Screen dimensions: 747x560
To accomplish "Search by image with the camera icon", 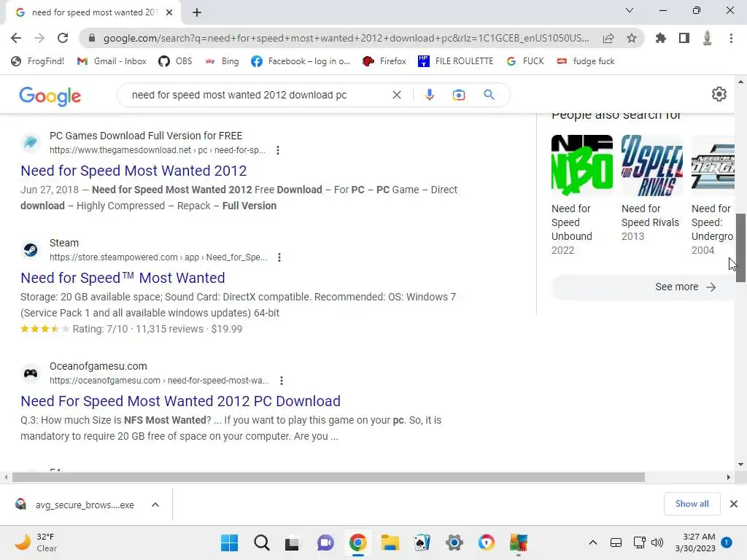I will (459, 96).
